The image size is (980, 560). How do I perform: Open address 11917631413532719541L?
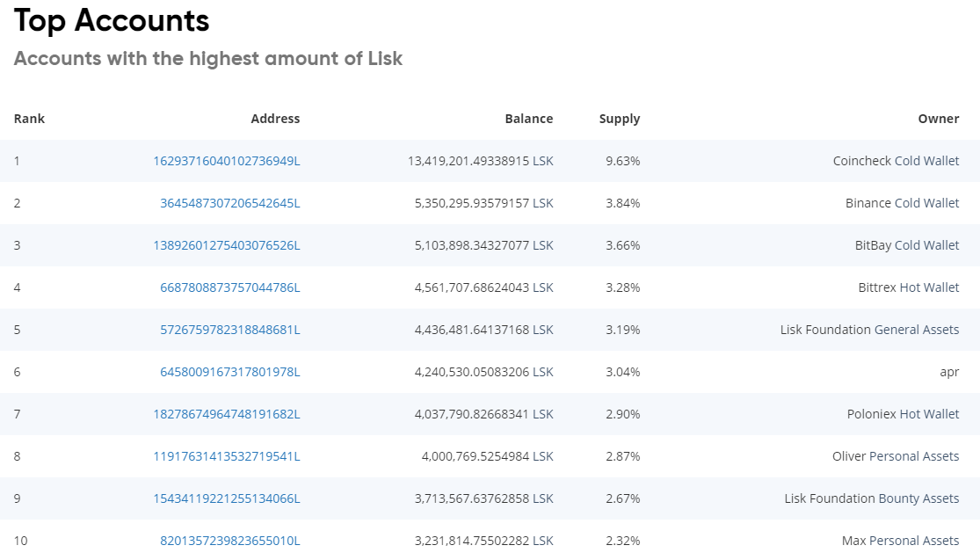click(x=226, y=456)
